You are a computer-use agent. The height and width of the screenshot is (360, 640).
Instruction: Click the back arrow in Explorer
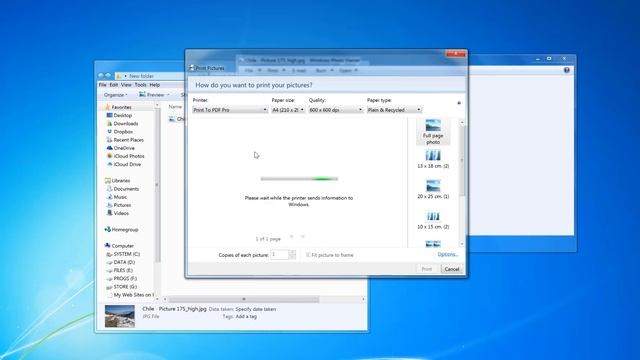pyautogui.click(x=101, y=76)
